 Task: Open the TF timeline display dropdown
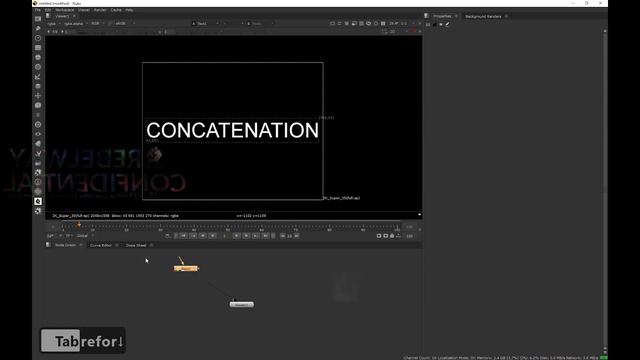(x=69, y=236)
